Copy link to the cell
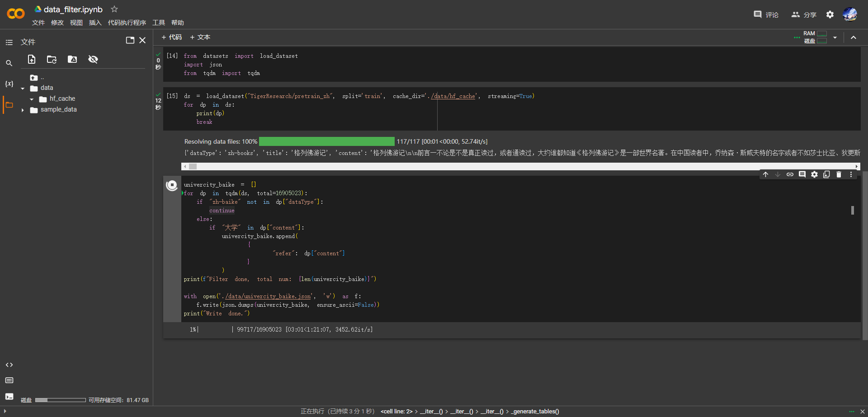Screen dimensions: 868x417 point(790,174)
